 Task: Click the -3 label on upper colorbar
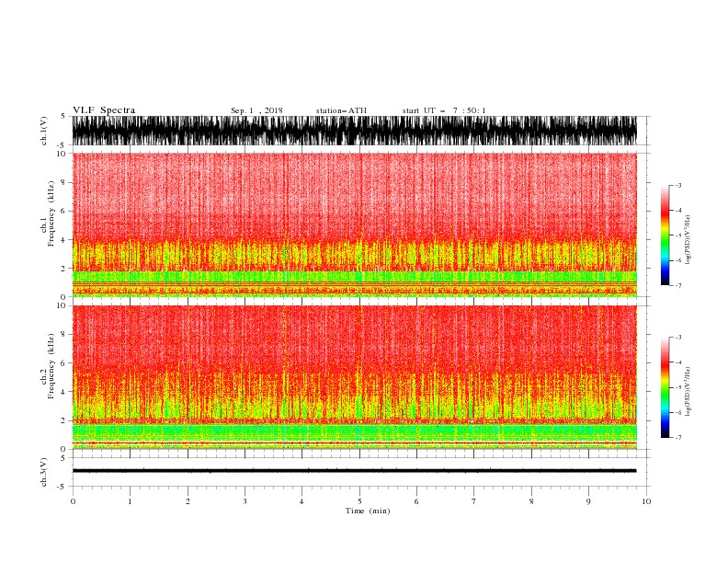pyautogui.click(x=677, y=185)
